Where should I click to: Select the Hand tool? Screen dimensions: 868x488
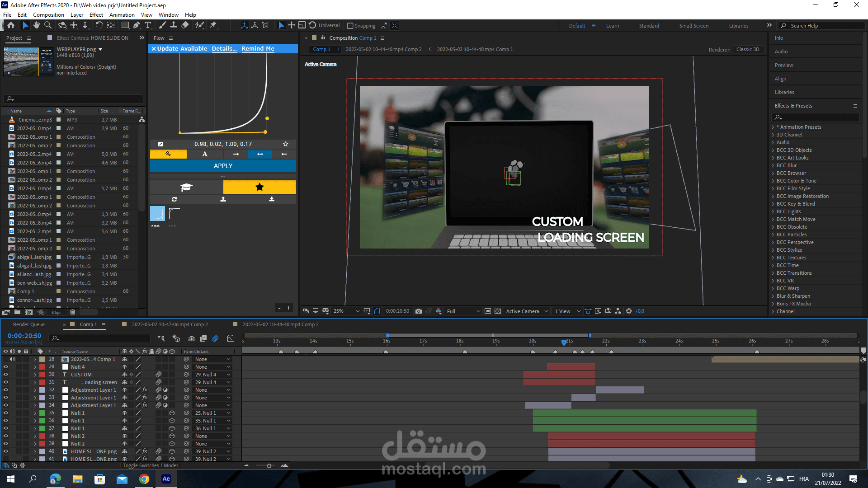37,25
